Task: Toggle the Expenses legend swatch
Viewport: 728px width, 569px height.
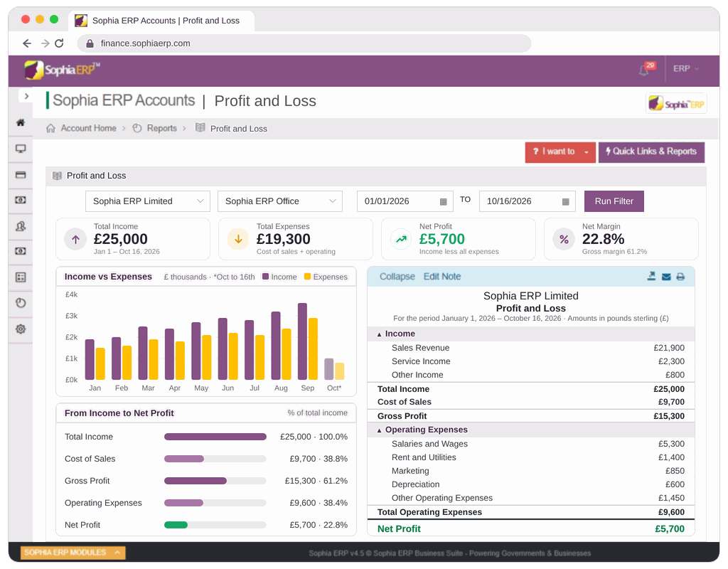Action: pos(307,277)
